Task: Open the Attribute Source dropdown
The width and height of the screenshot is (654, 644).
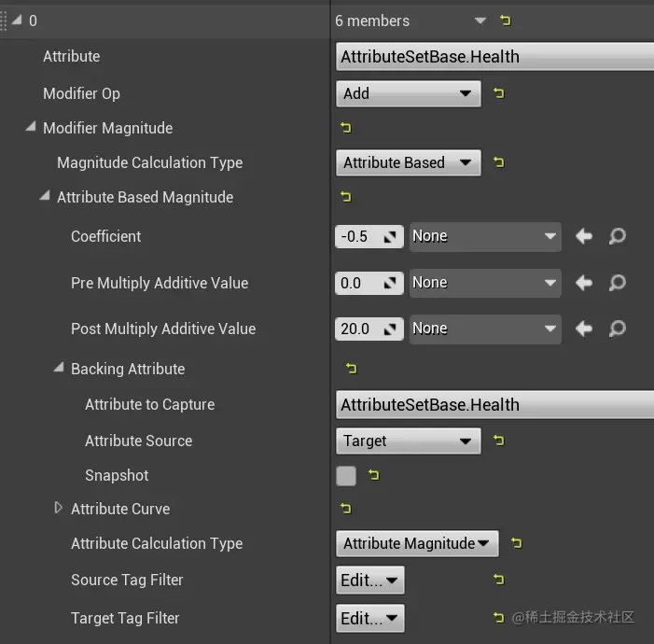Action: pos(408,441)
